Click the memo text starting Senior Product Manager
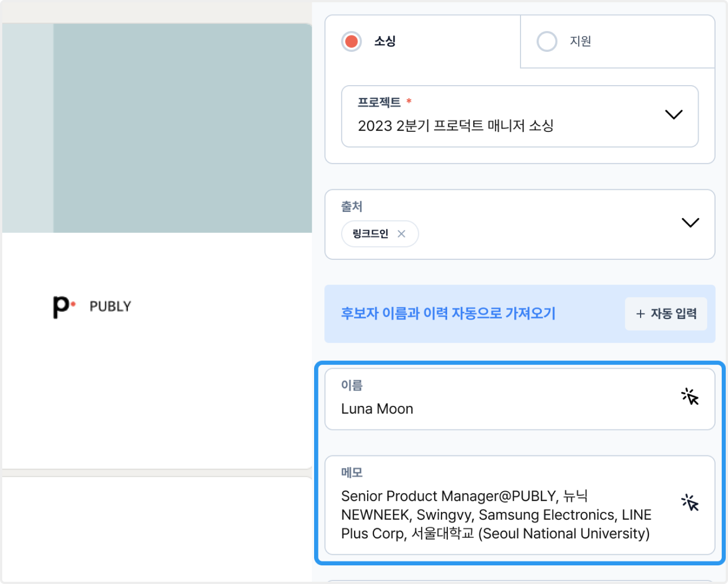Viewport: 728px width, 584px height. (496, 515)
